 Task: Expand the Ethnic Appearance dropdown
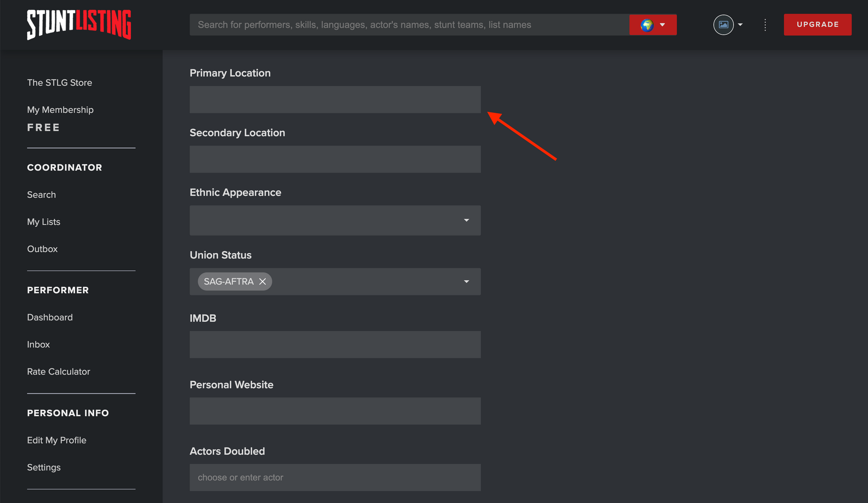coord(335,220)
